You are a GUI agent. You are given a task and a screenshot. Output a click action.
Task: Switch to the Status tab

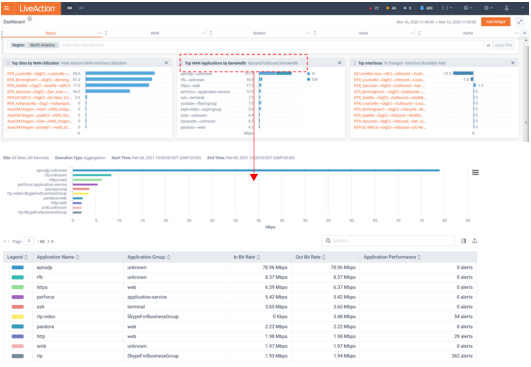point(50,33)
